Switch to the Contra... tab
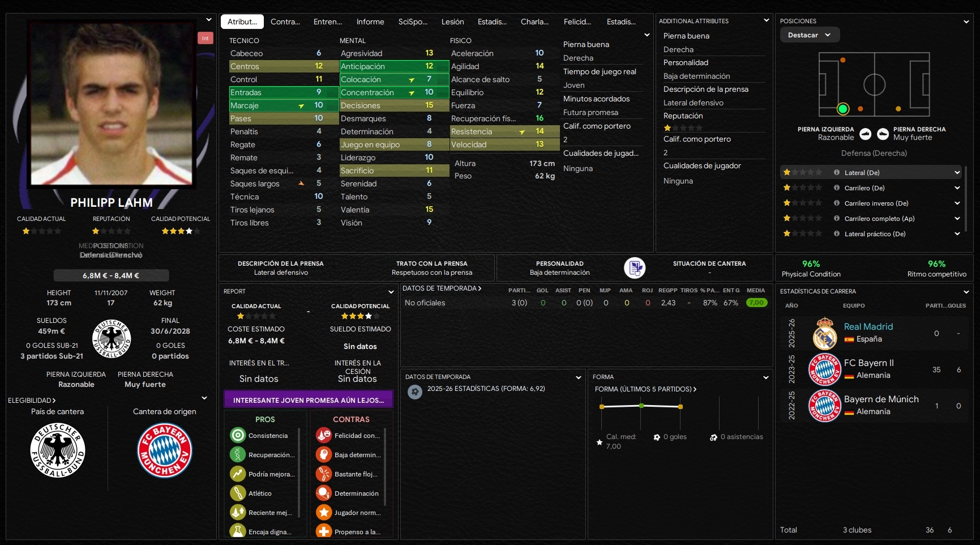Viewport: 980px width, 545px height. coord(285,22)
